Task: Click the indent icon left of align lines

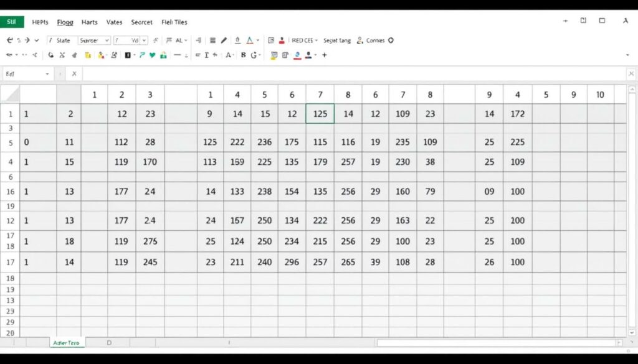Action: point(198,40)
